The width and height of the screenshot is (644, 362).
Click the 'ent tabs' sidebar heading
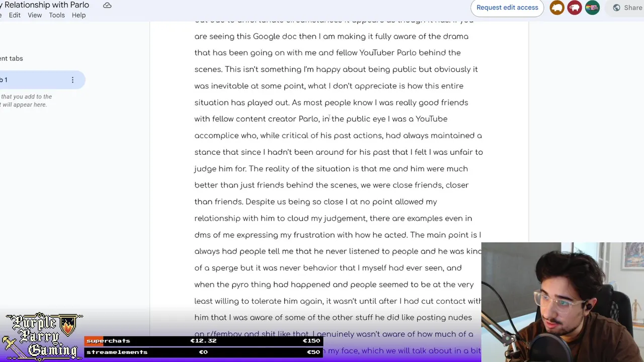click(11, 58)
